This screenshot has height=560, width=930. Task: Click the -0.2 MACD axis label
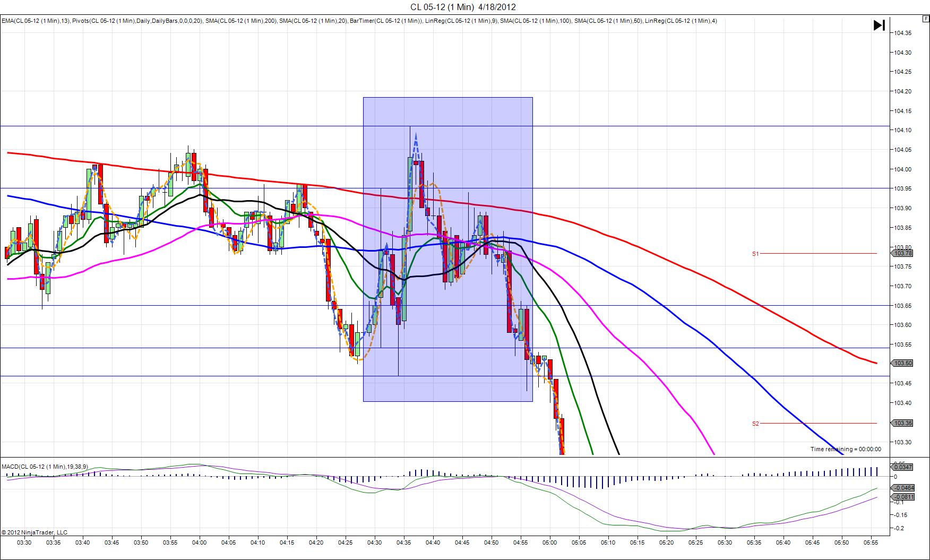tap(899, 528)
